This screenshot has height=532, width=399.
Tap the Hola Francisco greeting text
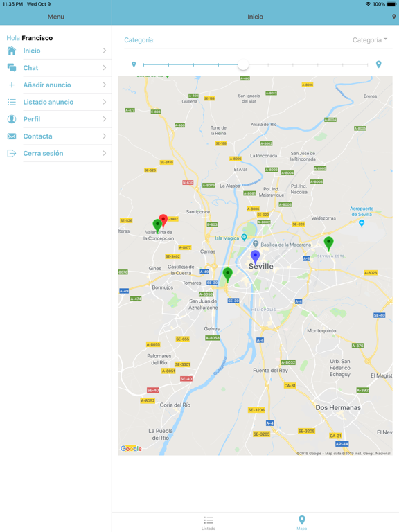coord(30,38)
